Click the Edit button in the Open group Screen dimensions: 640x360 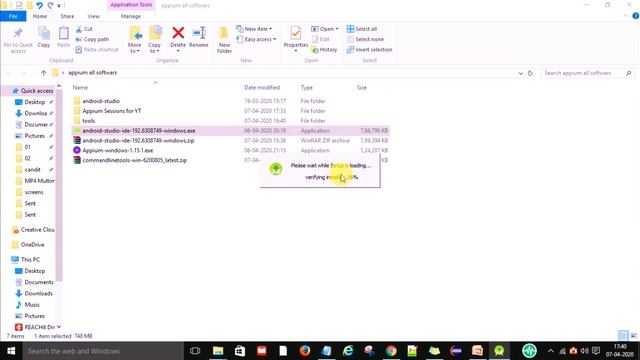click(x=321, y=39)
